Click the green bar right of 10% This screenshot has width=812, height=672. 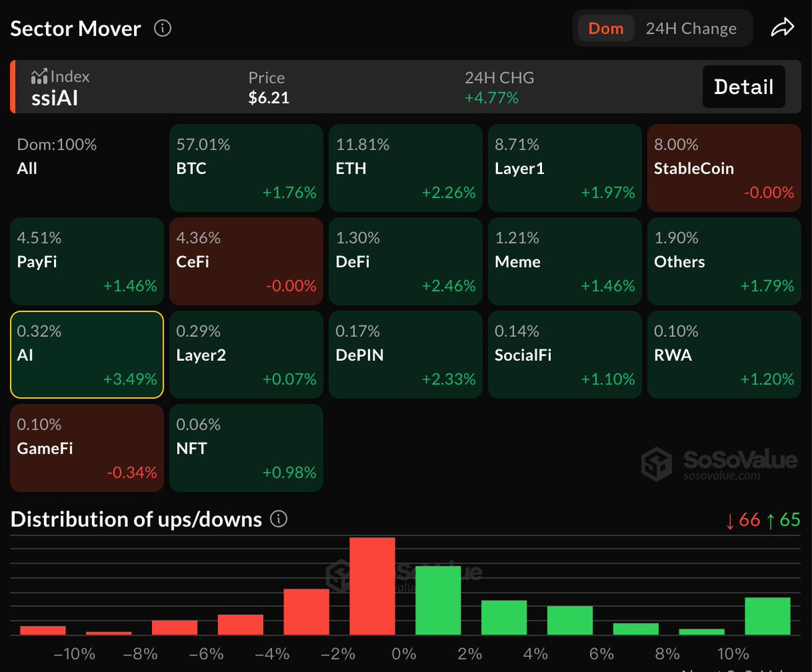(767, 616)
